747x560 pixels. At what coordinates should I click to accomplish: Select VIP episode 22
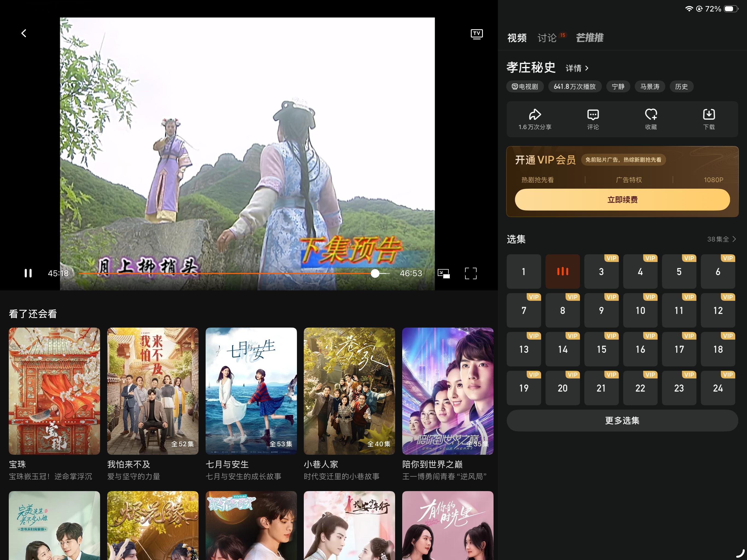tap(640, 388)
